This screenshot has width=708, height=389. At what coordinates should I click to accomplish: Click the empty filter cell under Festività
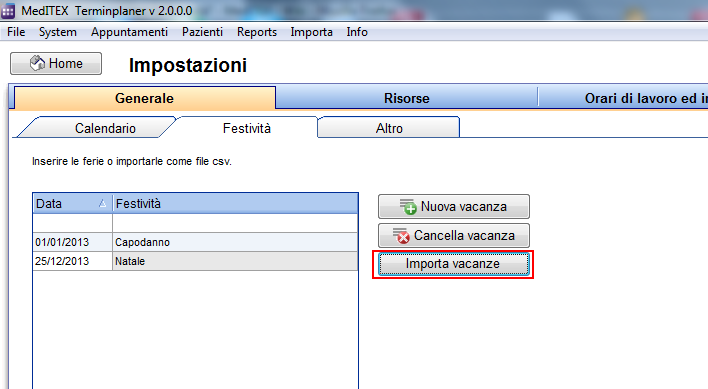pos(235,223)
